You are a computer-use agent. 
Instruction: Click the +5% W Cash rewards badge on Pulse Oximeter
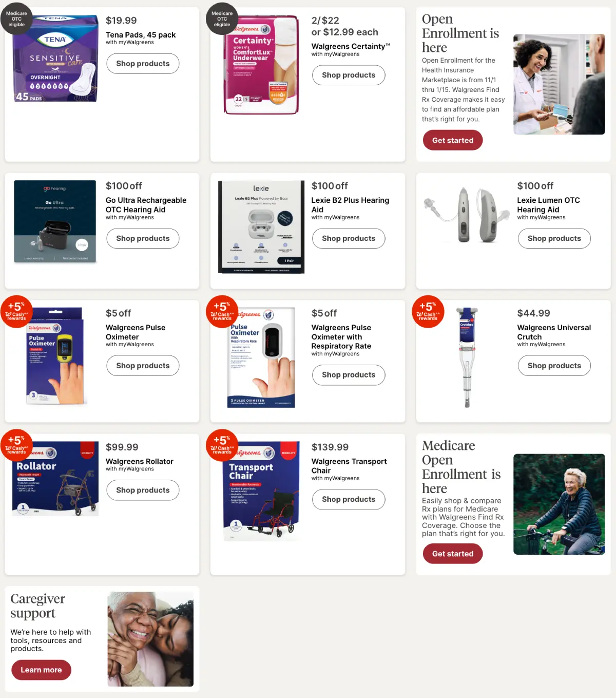coord(16,311)
